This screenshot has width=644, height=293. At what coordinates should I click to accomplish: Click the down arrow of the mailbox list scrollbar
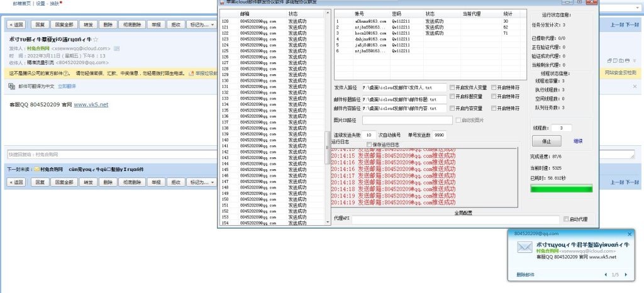click(x=327, y=222)
